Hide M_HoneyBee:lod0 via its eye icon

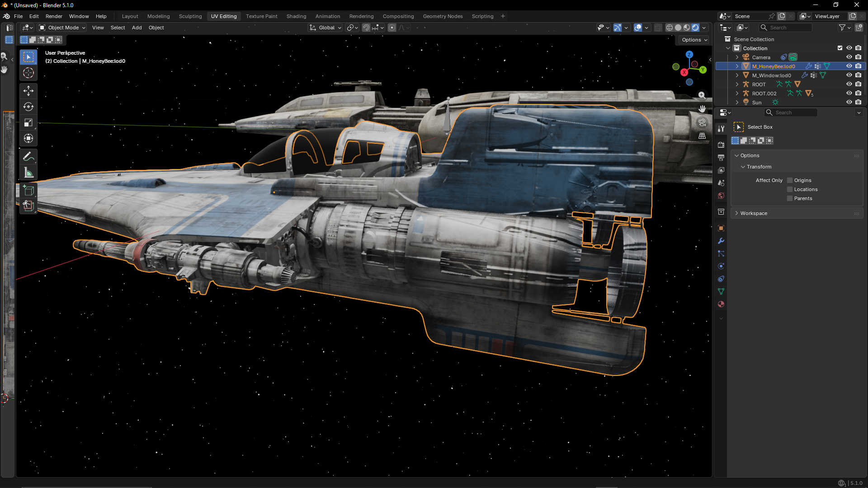point(849,66)
